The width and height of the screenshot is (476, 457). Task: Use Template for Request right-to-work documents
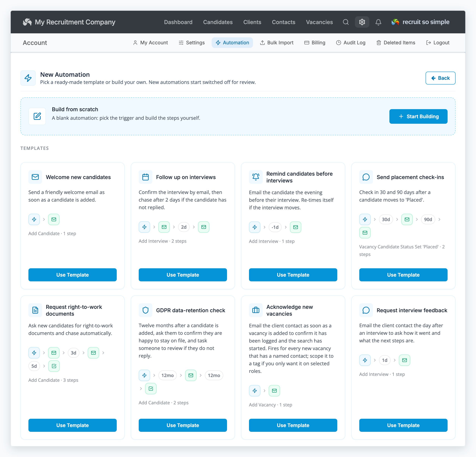tap(72, 425)
